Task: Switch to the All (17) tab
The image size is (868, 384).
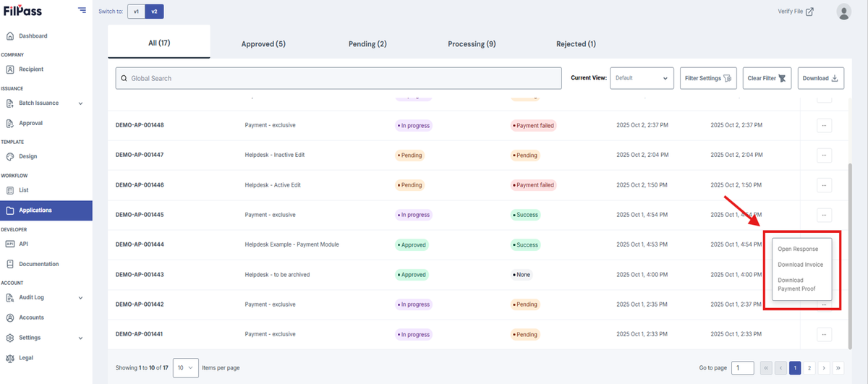Action: coord(159,43)
